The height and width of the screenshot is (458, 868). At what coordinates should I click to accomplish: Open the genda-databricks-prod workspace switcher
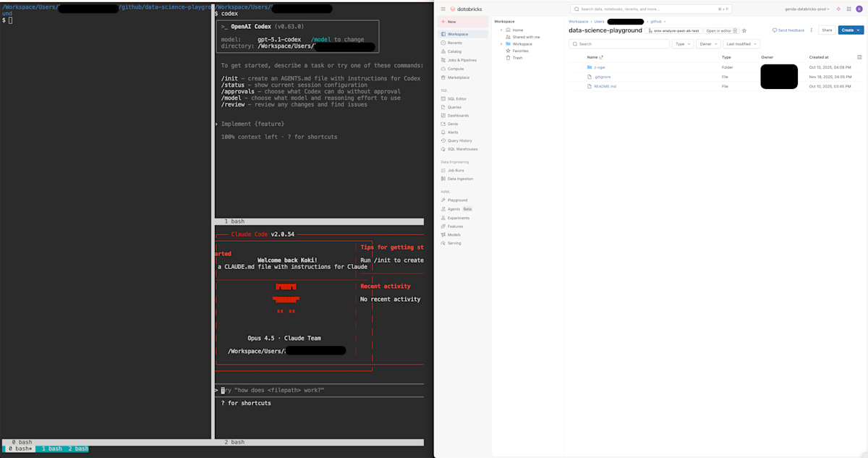point(808,9)
